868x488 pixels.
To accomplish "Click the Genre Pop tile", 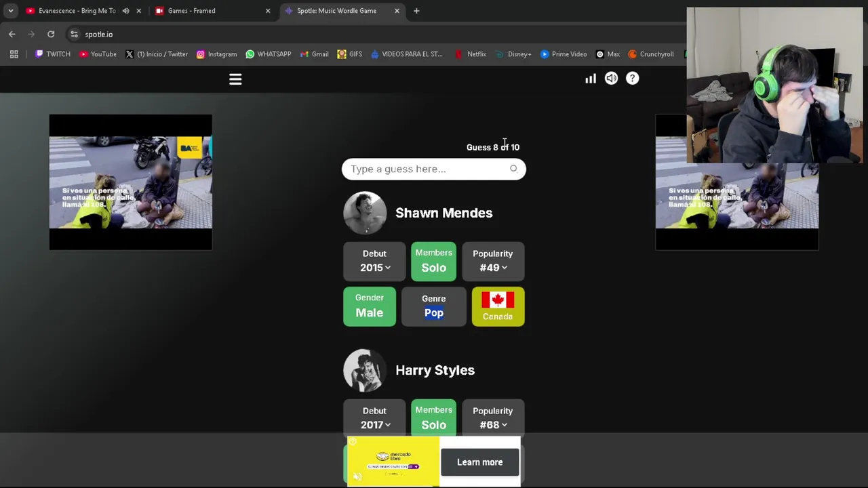I will [434, 306].
